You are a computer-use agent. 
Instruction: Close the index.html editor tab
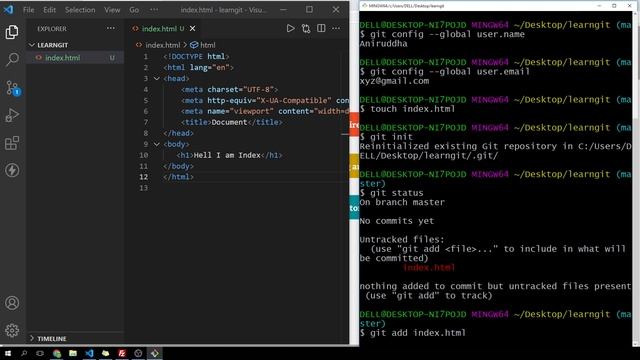192,29
